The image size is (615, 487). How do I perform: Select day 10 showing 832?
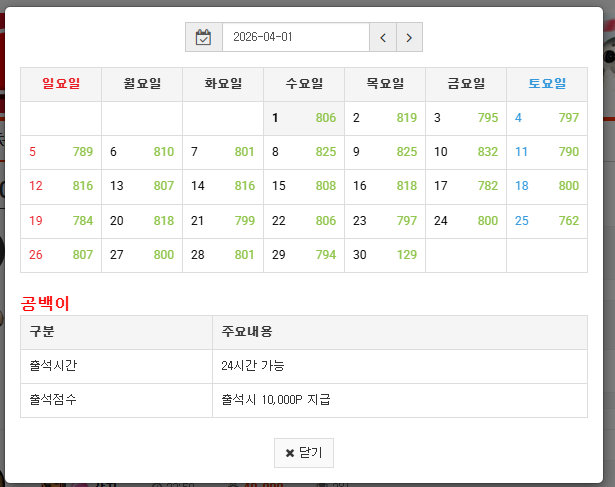[x=465, y=152]
